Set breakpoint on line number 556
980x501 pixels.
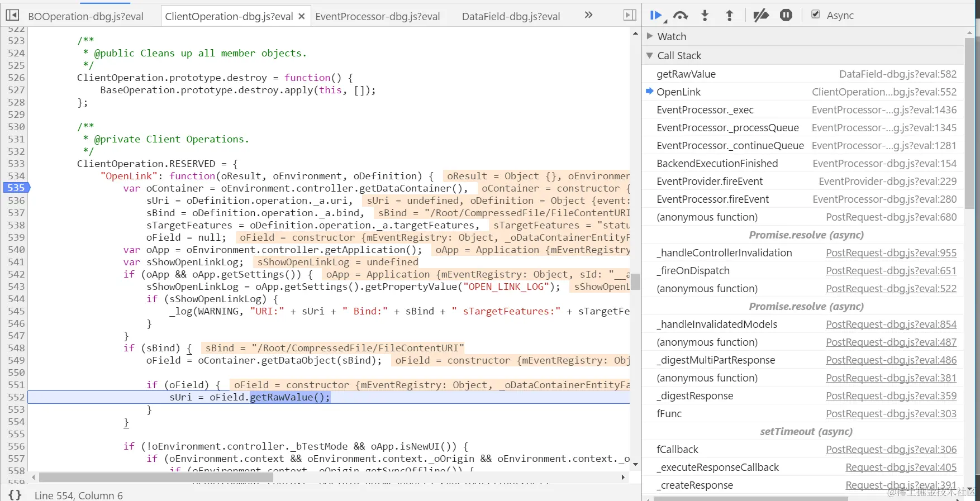(x=16, y=446)
